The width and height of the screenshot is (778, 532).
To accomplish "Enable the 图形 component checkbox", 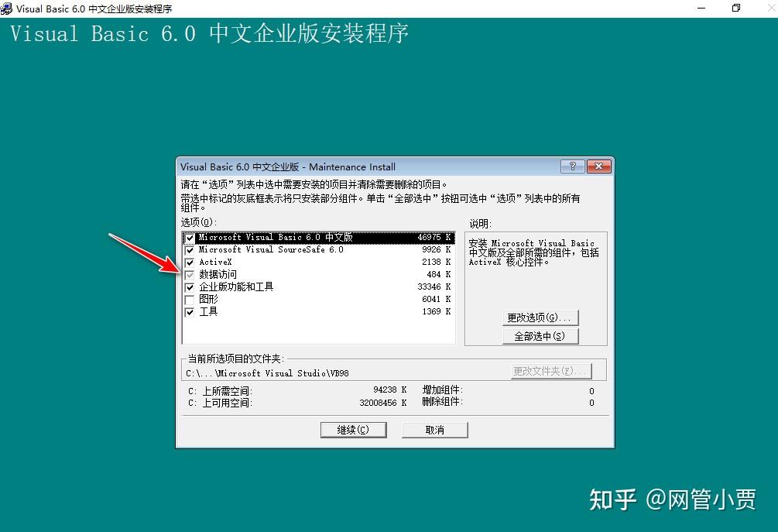I will [x=190, y=299].
